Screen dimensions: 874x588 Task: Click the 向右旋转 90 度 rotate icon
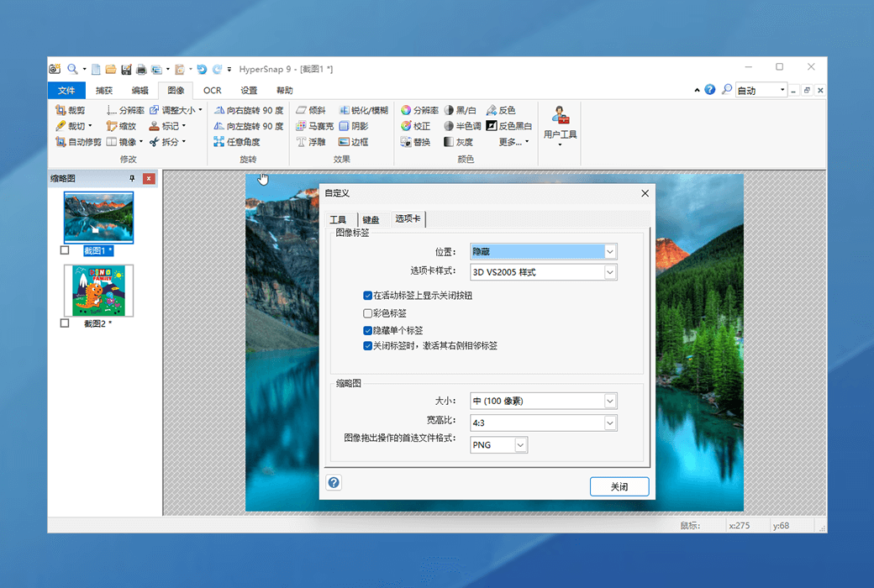pos(218,110)
